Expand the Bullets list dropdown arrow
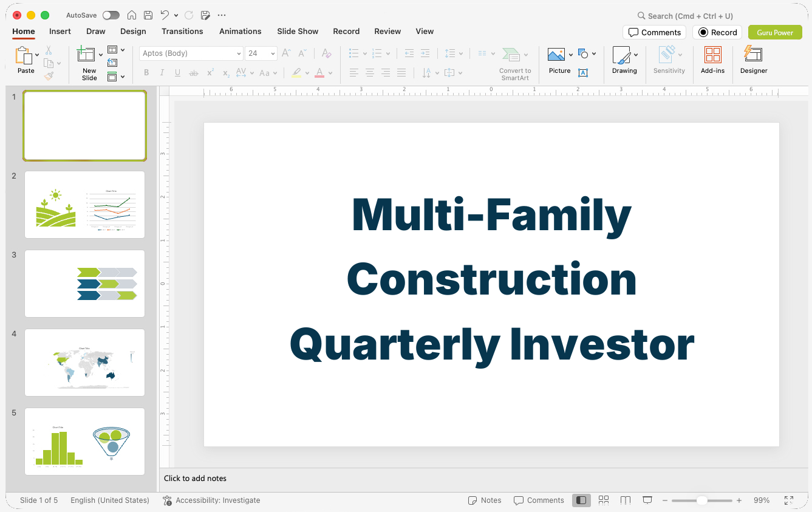 [364, 53]
